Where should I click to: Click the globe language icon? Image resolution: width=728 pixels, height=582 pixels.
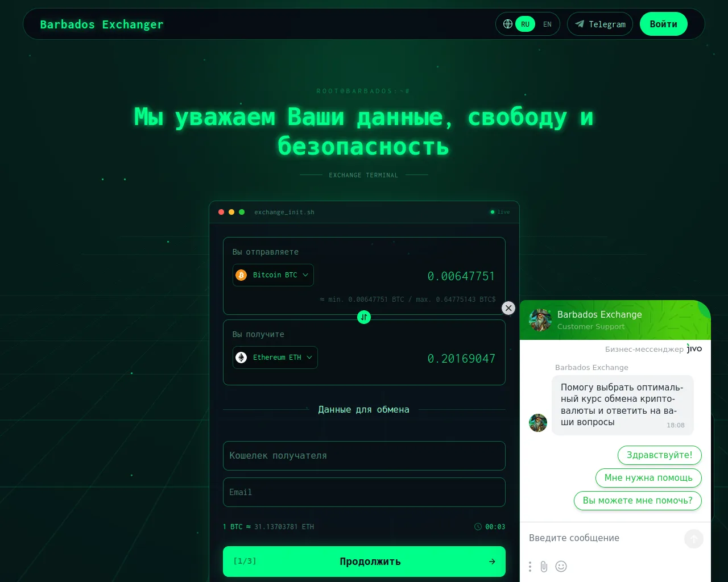coord(508,24)
